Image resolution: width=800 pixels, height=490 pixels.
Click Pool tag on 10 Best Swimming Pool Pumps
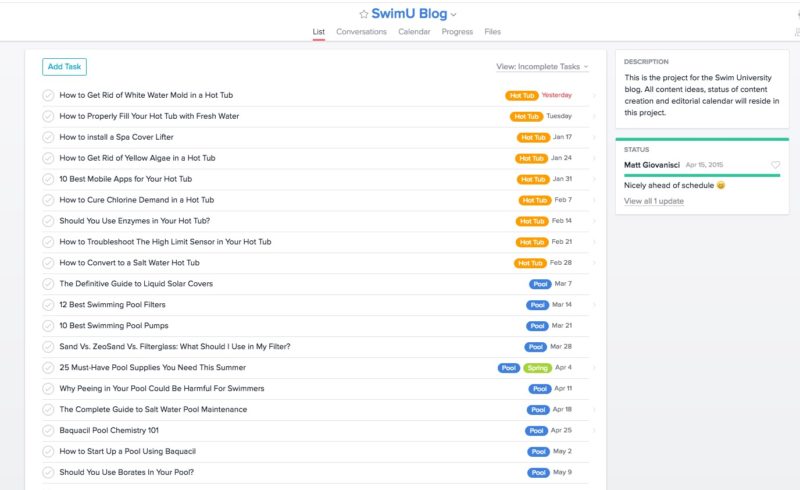pyautogui.click(x=537, y=326)
